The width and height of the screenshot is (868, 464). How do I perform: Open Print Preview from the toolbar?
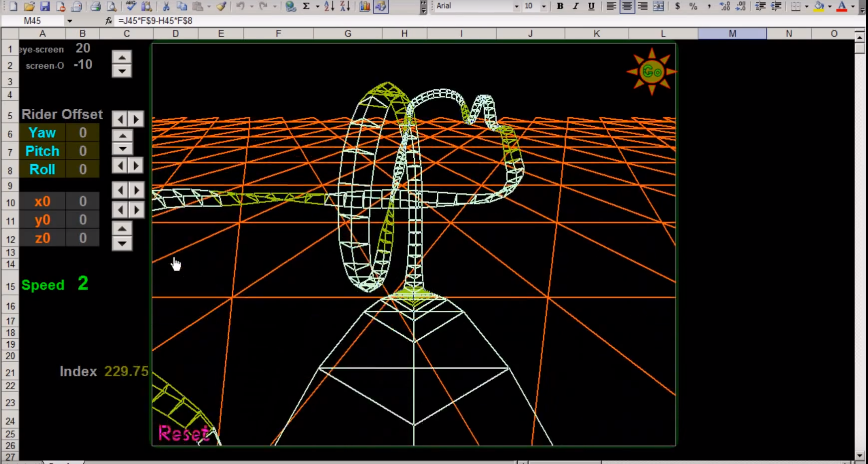tap(112, 6)
